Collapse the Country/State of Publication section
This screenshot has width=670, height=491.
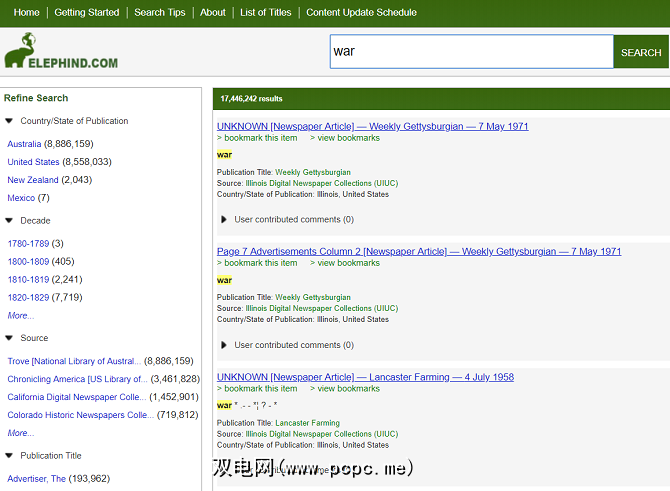point(10,121)
